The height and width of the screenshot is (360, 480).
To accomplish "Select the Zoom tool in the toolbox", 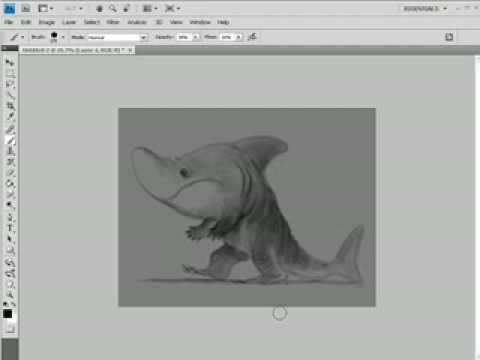I will (x=10, y=295).
